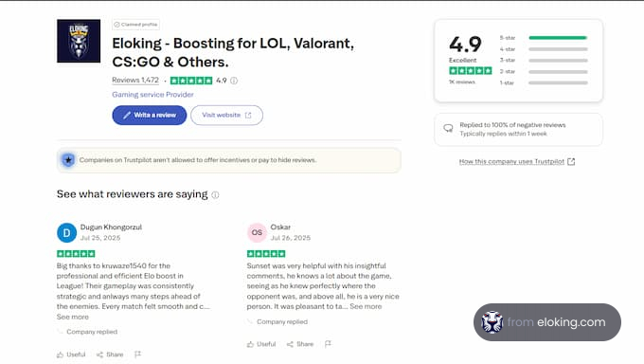Flag Oskar's review
The width and height of the screenshot is (644, 364).
tap(328, 344)
